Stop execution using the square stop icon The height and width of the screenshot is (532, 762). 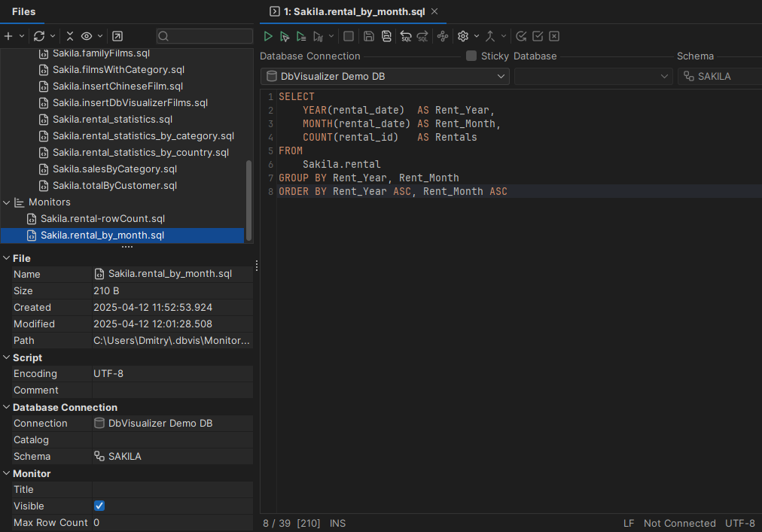[348, 35]
